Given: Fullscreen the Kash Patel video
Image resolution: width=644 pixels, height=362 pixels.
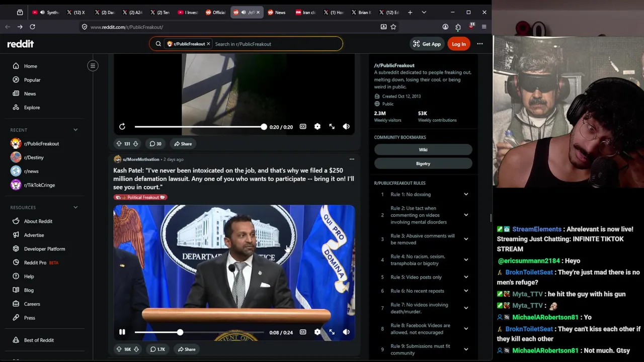Looking at the screenshot, I should [332, 332].
